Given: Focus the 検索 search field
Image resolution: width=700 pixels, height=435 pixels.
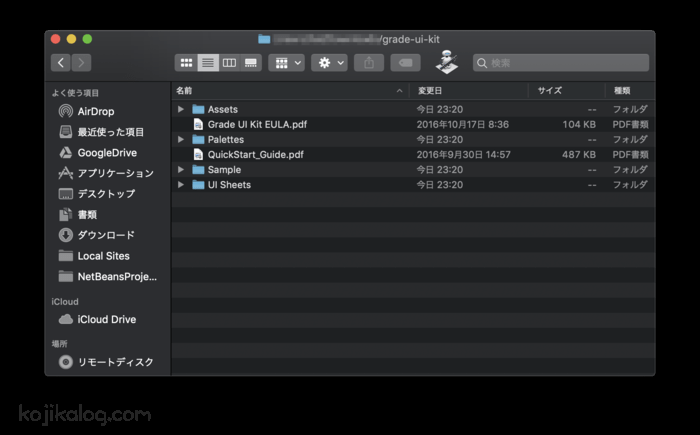Looking at the screenshot, I should coord(561,63).
